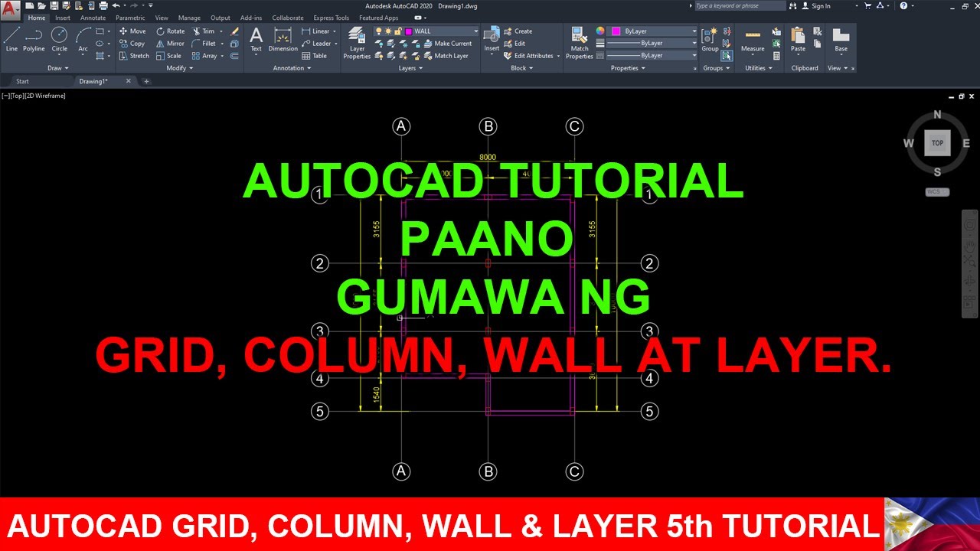
Task: Select the Circle tool
Action: [x=59, y=40]
